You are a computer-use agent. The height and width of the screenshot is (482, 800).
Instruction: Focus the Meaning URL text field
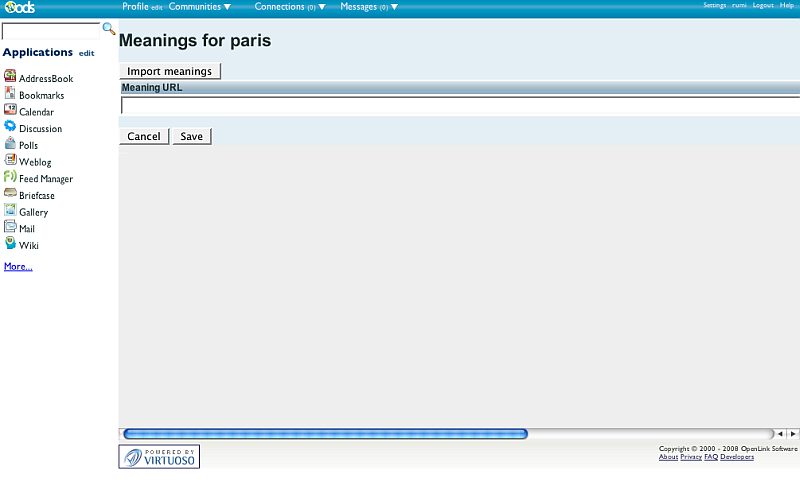coord(460,105)
